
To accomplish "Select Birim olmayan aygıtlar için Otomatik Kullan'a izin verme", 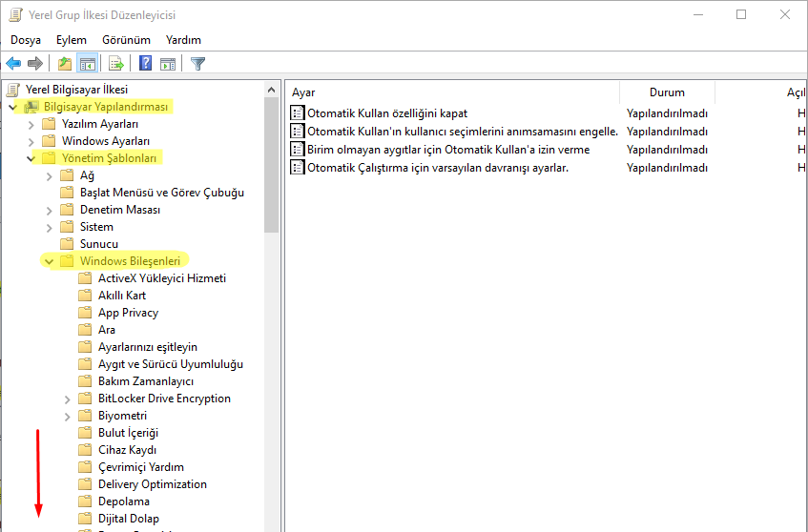I will pyautogui.click(x=448, y=150).
